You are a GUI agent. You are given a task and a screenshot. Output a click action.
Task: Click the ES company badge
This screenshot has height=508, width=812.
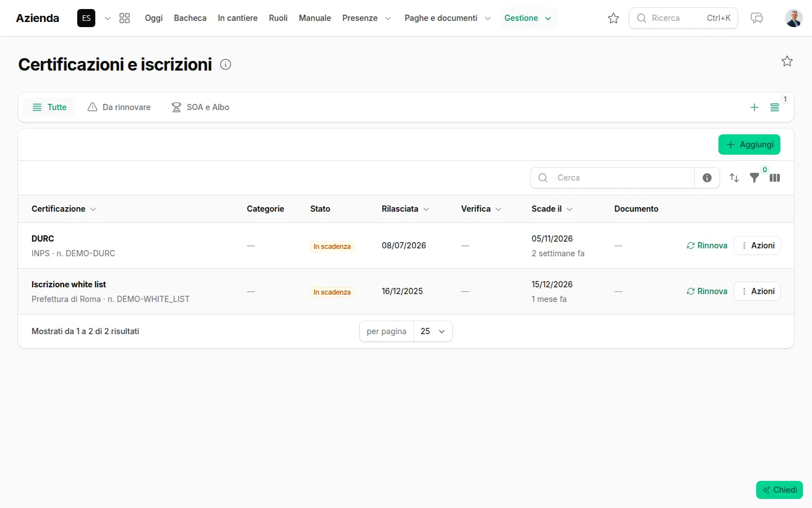[86, 18]
